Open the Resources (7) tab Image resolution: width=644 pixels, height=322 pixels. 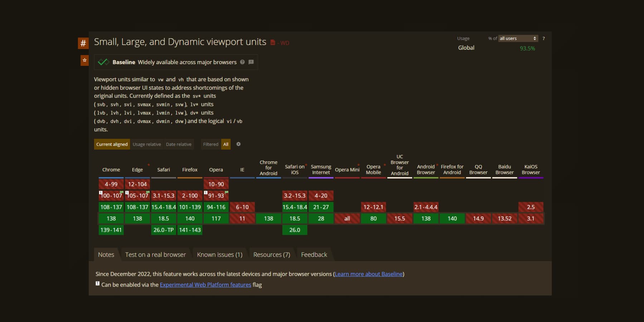[x=272, y=254]
